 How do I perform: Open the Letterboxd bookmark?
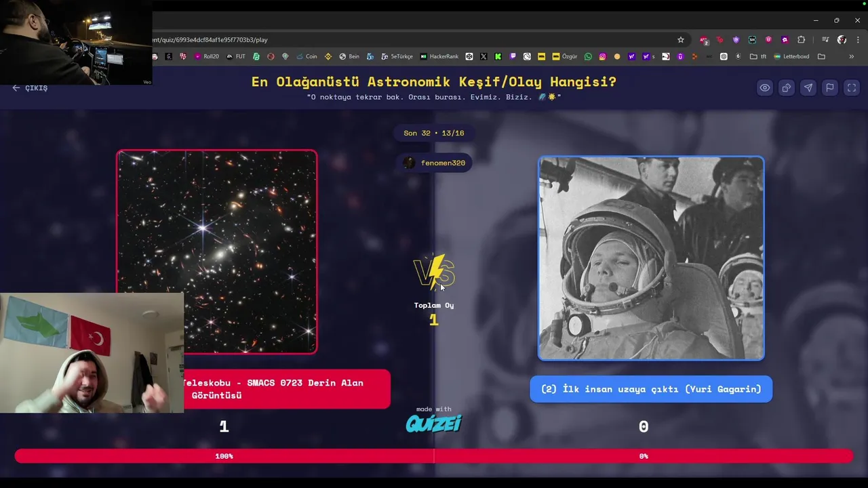click(x=791, y=56)
